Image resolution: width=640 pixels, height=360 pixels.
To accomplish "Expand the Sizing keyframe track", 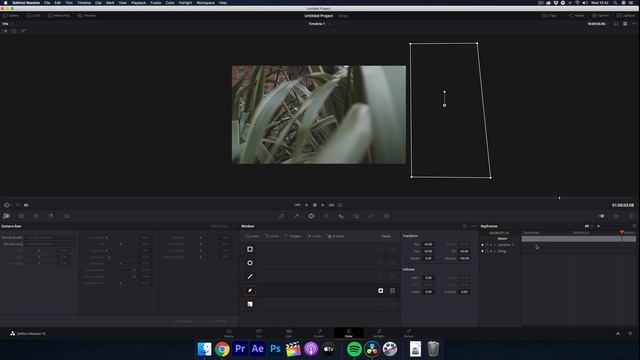I will (494, 251).
